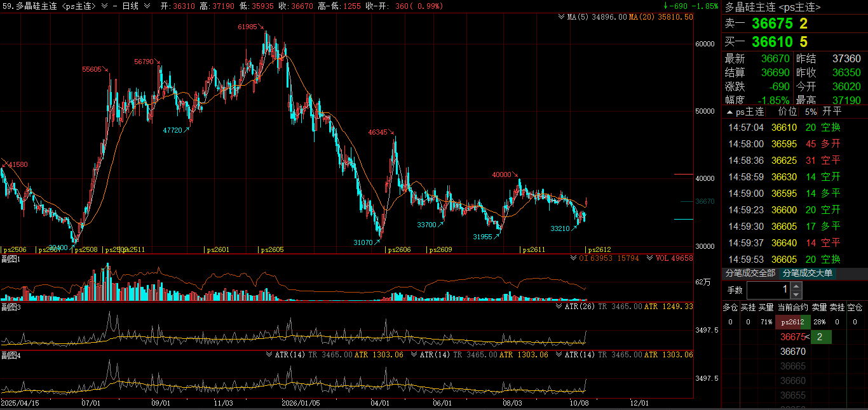This screenshot has height=410, width=868.
Task: Open the VOL indicator dropdown chevron
Action: 649,258
